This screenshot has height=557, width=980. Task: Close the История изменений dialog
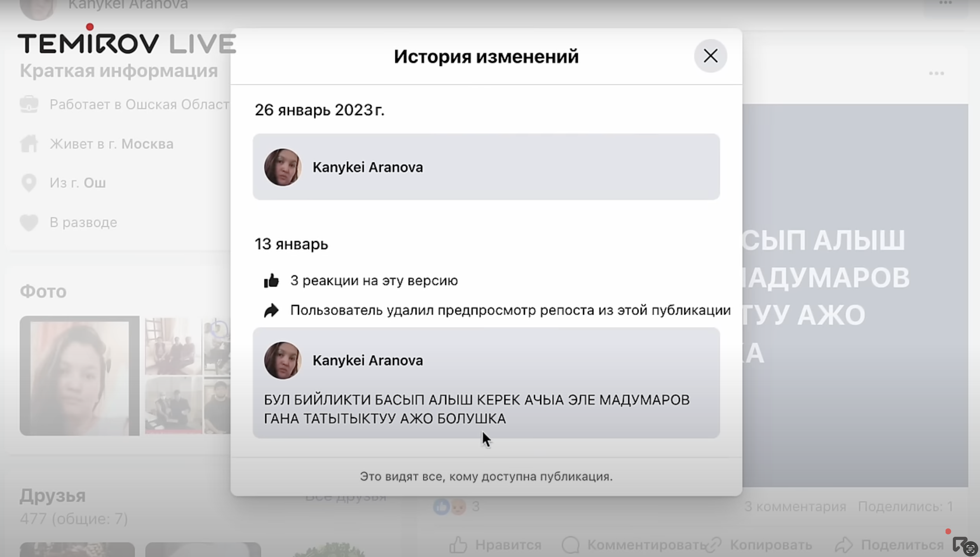tap(710, 56)
